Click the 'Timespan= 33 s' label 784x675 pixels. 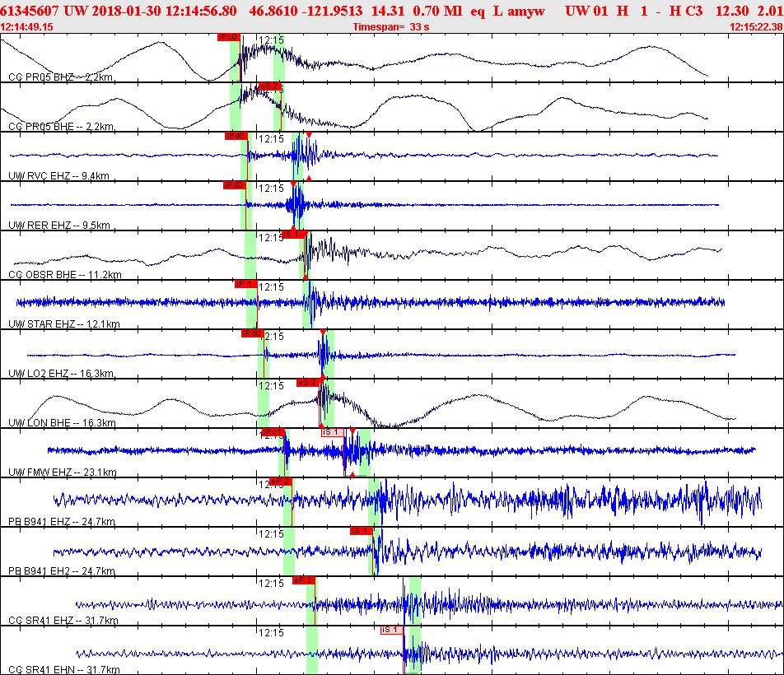[391, 27]
